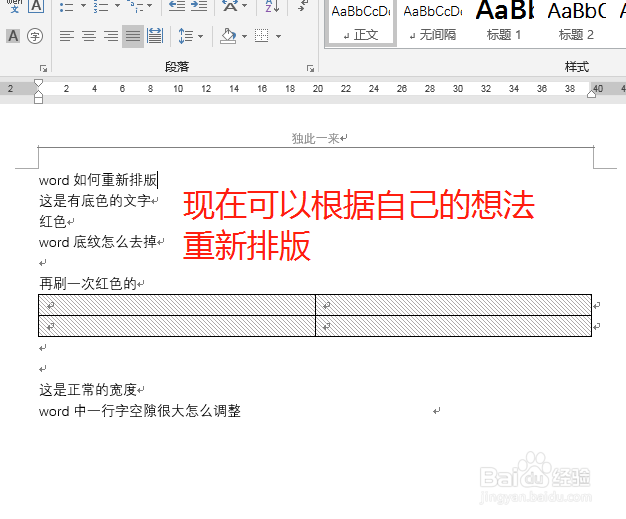Open the shading color dropdown
This screenshot has width=626, height=519.
click(244, 36)
